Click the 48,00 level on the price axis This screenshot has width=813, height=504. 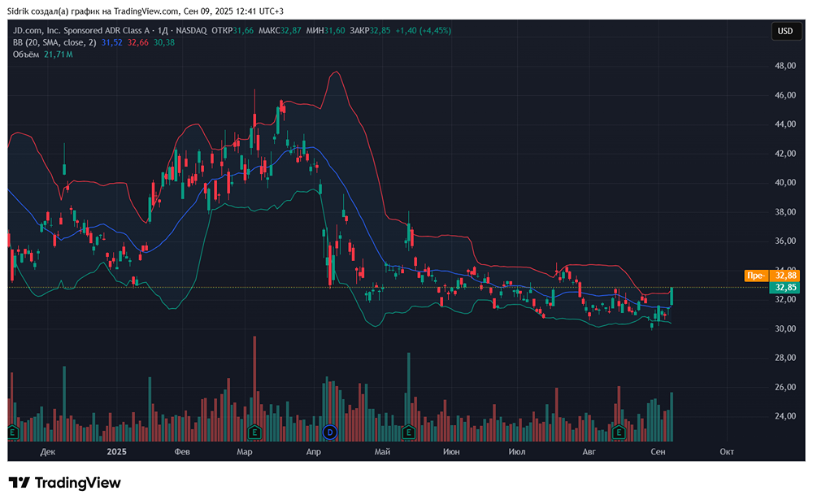point(785,66)
